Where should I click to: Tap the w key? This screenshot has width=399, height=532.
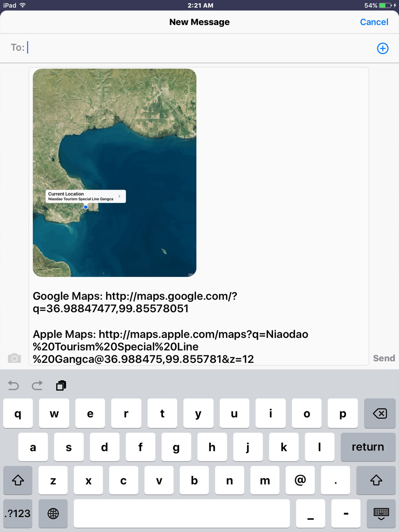[54, 414]
